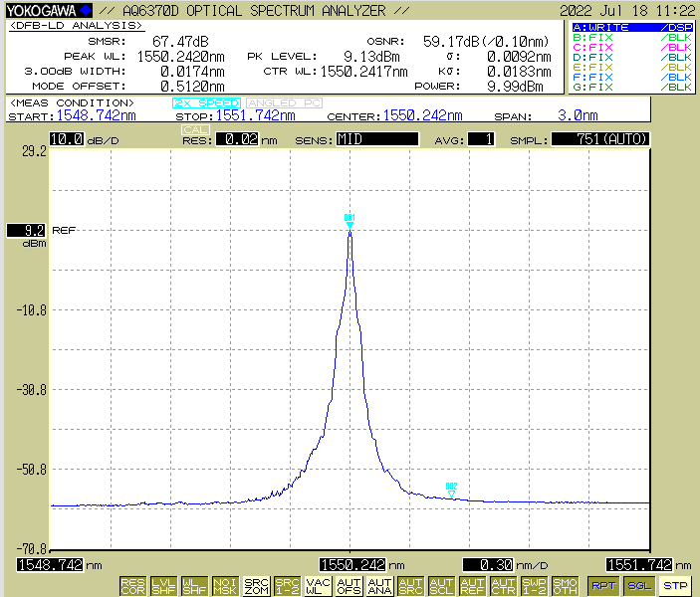Click the AUT OFS icon

tap(349, 586)
